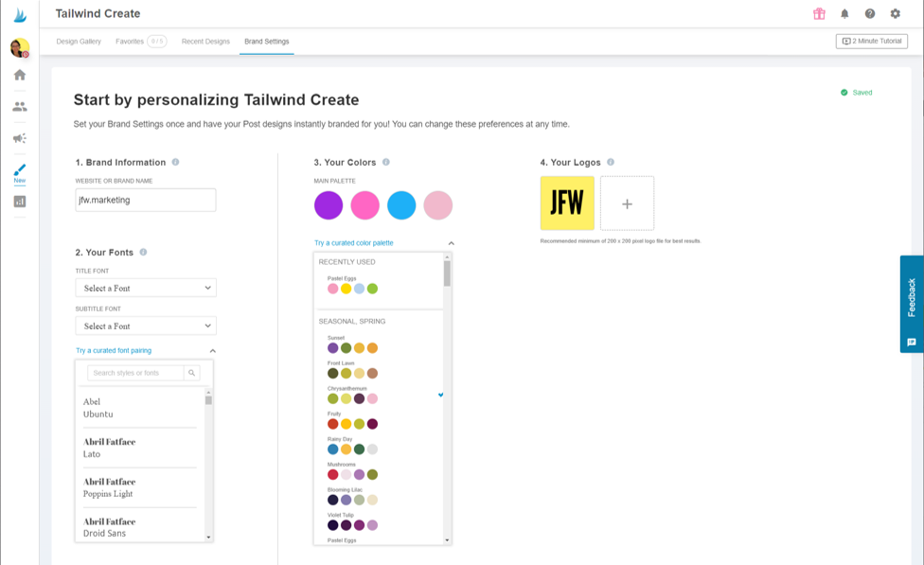Select the blue main palette color
This screenshot has height=565, width=924.
click(401, 205)
